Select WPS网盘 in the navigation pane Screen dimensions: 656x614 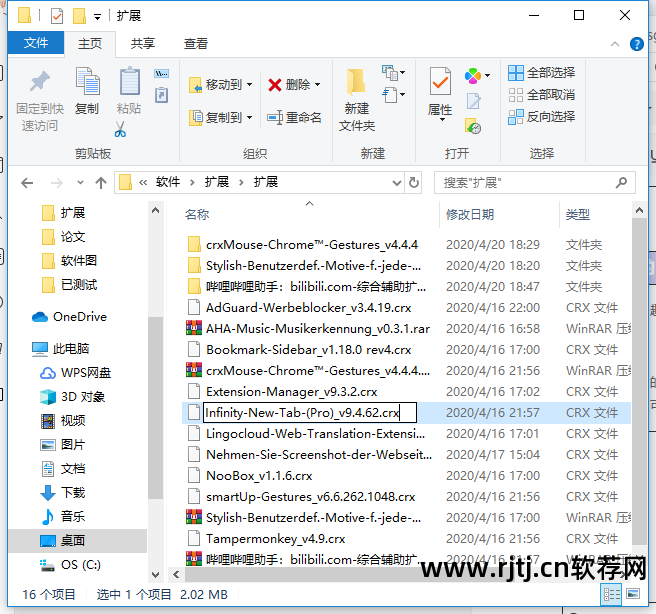pos(75,372)
